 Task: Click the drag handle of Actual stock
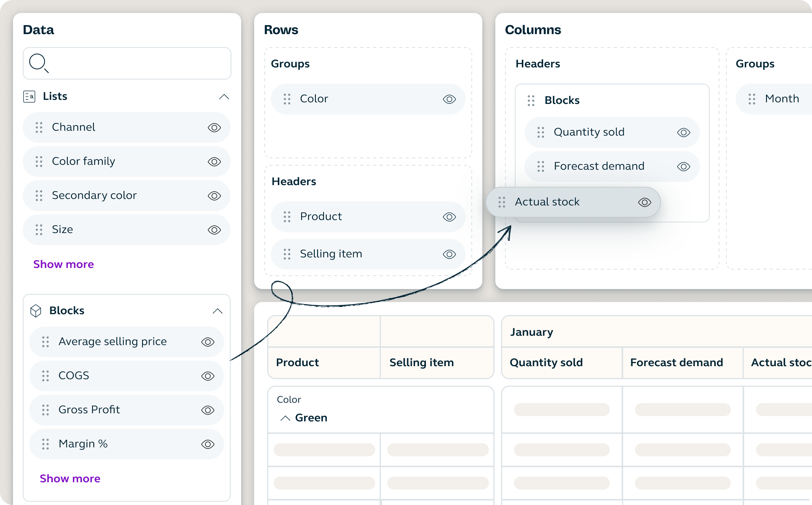coord(502,202)
